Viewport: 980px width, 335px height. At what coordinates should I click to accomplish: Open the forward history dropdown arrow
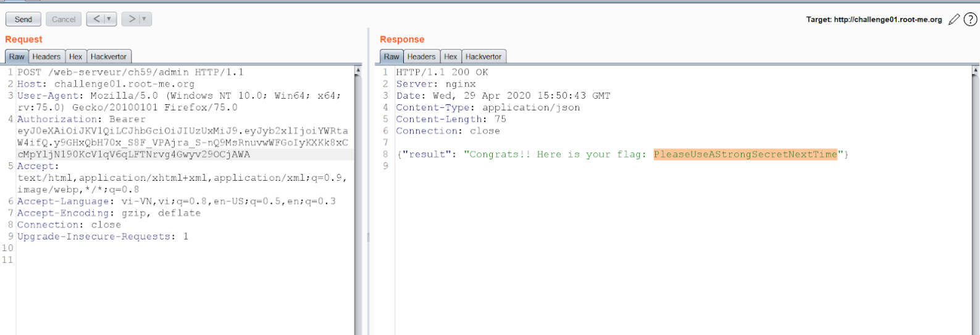pos(144,19)
